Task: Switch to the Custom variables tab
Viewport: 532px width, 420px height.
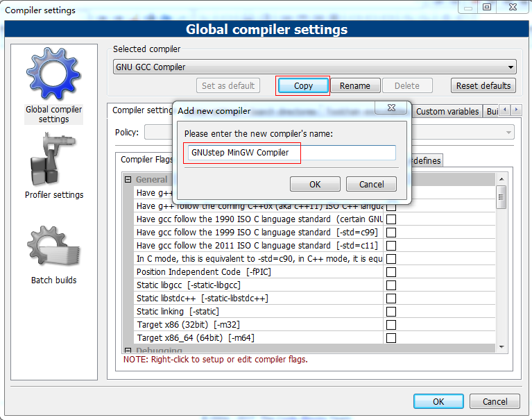Action: pos(447,111)
